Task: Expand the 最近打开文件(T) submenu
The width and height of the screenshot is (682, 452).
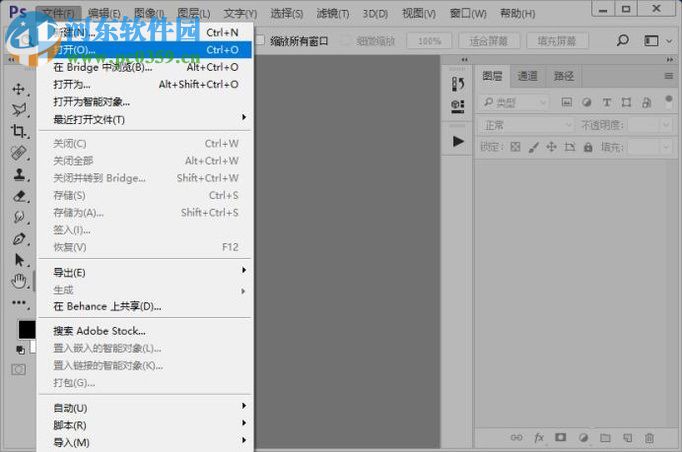Action: [244, 117]
